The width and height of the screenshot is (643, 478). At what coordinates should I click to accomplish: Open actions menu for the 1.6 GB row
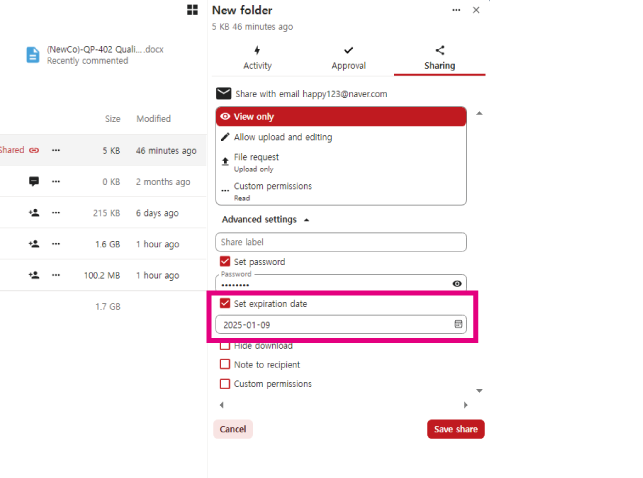[x=57, y=244]
